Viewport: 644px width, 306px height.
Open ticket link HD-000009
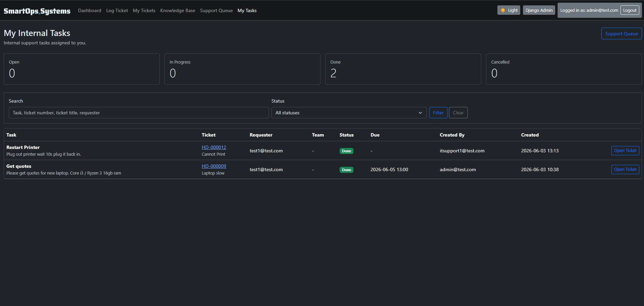[x=214, y=166]
